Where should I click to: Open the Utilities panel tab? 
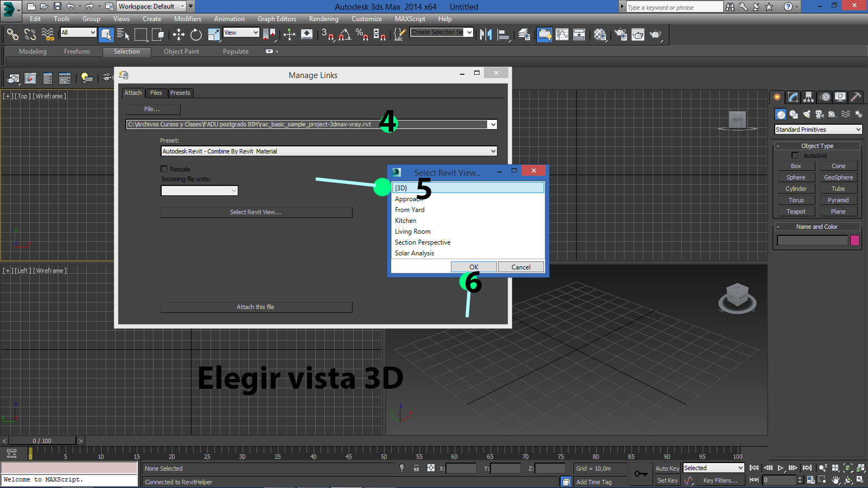pyautogui.click(x=856, y=97)
